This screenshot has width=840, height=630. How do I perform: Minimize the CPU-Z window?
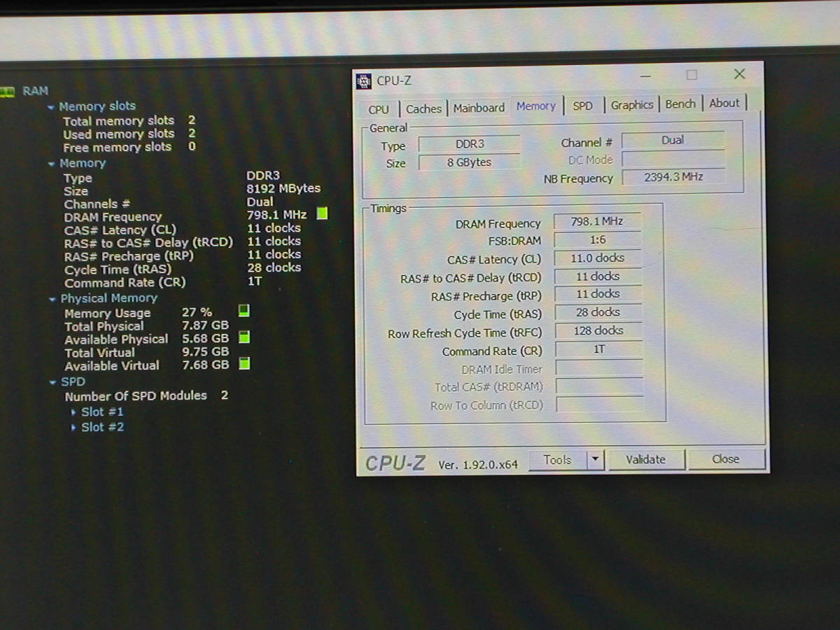click(x=645, y=76)
